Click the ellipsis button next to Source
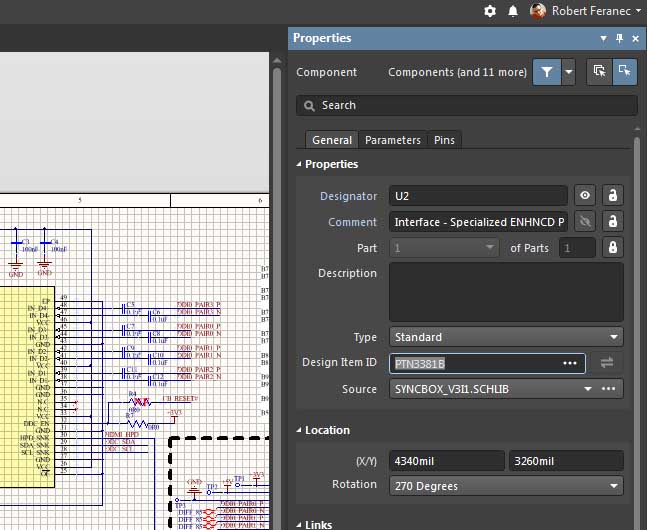The width and height of the screenshot is (647, 530). pos(608,389)
